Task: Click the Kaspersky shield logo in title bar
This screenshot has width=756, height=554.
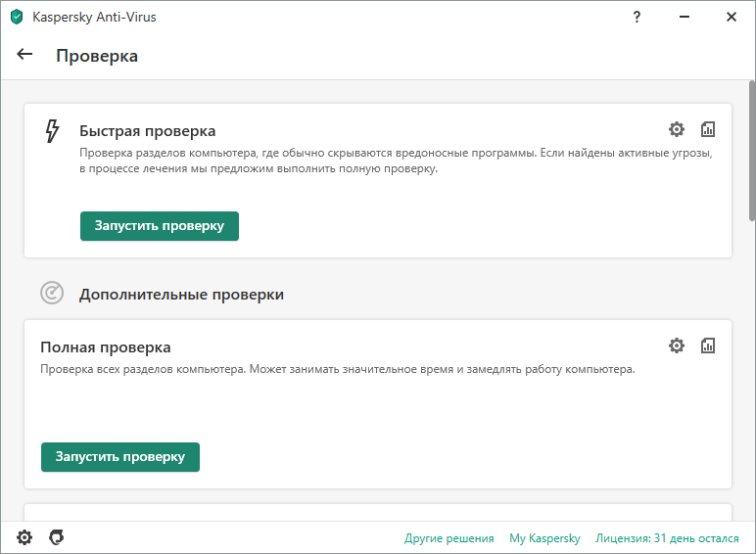Action: click(17, 17)
